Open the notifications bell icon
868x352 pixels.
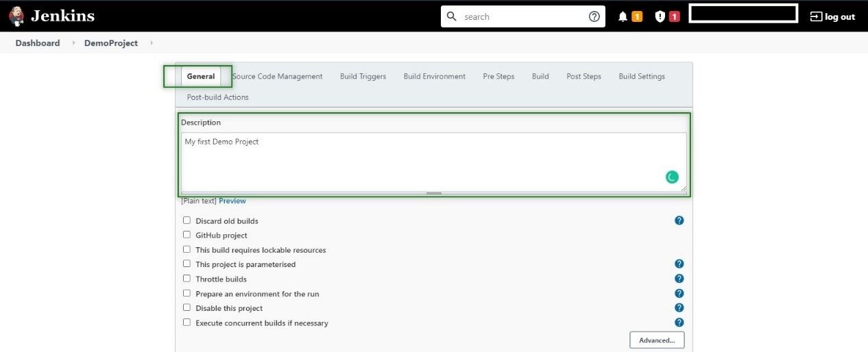click(x=623, y=16)
